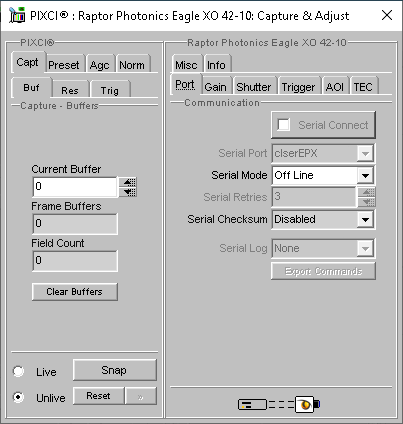Switch to the Capt tab

tap(28, 62)
